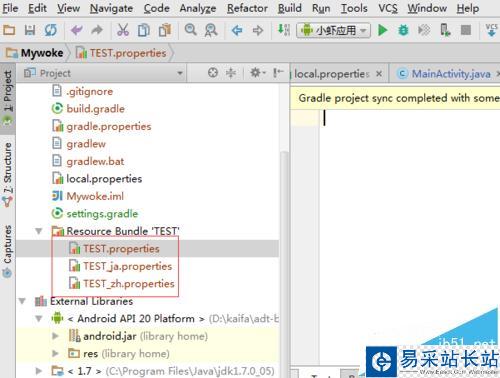Click the Stop square icon
Viewport: 500px width, 378px height.
click(466, 30)
